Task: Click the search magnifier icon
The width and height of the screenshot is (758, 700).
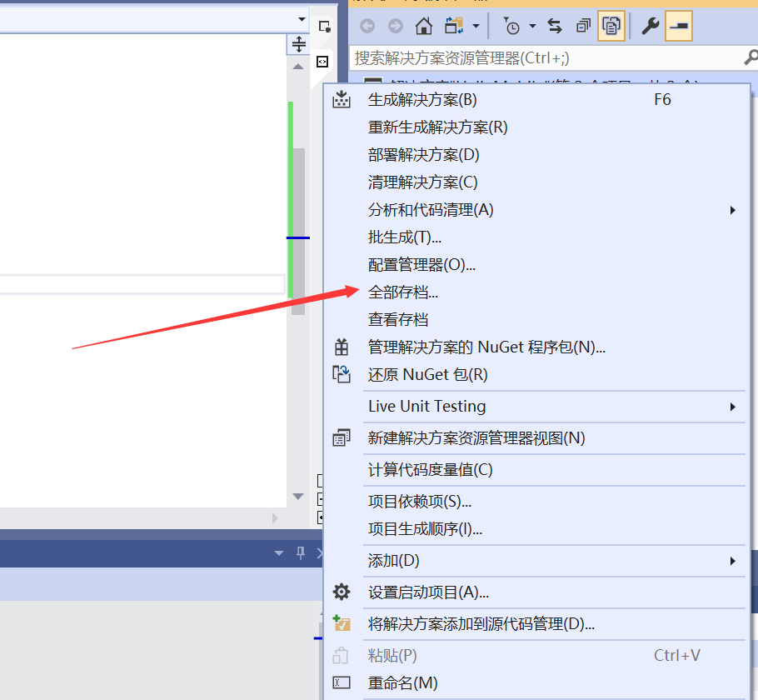Action: 751,57
